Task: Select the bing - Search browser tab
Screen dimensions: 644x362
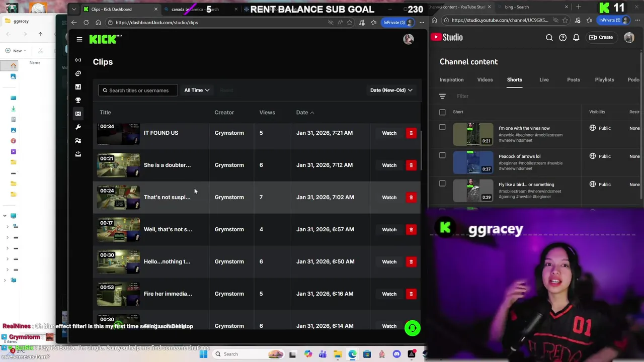Action: [x=533, y=7]
